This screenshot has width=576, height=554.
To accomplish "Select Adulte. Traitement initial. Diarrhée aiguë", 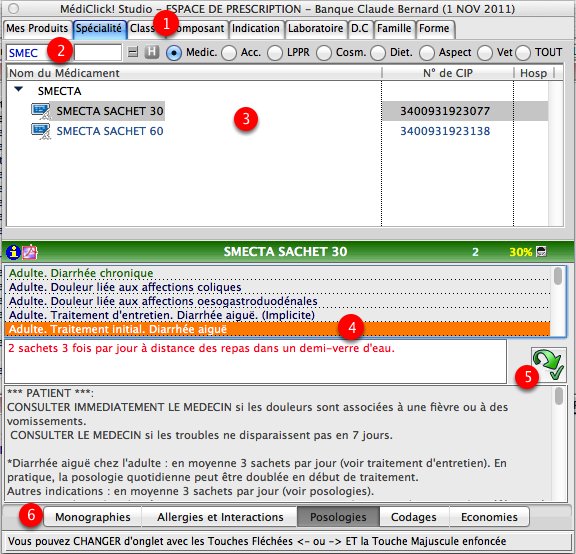I will [x=277, y=329].
